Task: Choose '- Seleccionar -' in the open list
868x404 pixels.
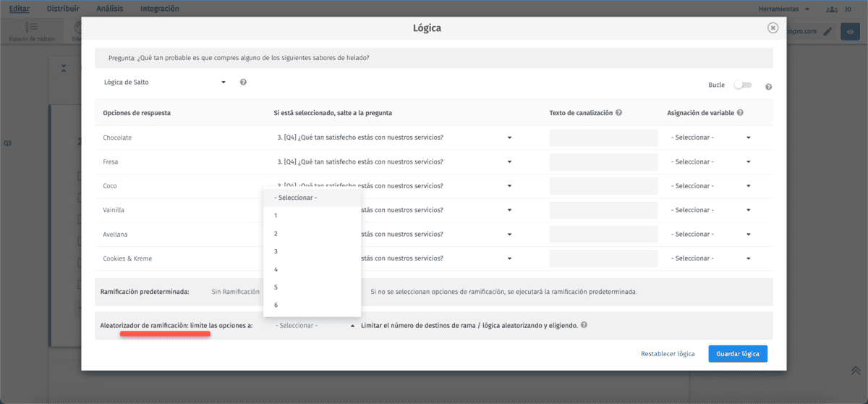Action: [312, 198]
